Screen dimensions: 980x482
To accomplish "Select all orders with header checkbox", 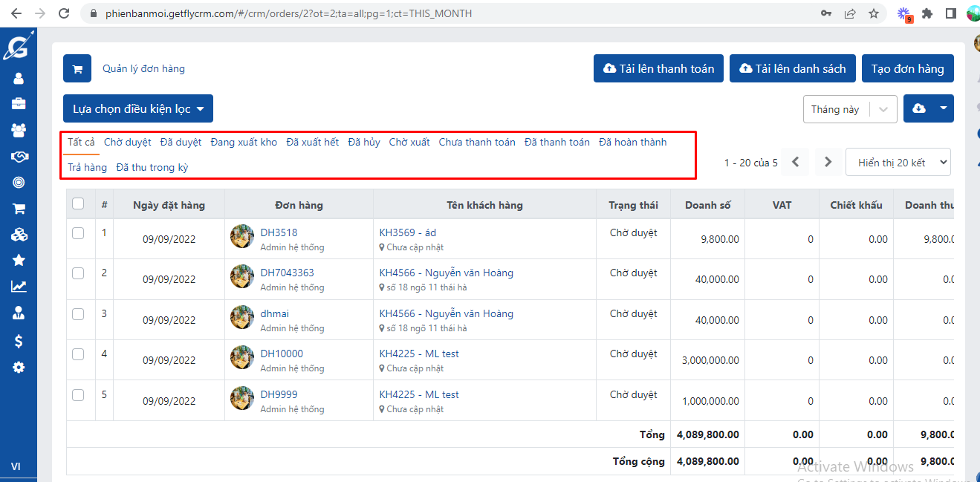I will pyautogui.click(x=78, y=204).
